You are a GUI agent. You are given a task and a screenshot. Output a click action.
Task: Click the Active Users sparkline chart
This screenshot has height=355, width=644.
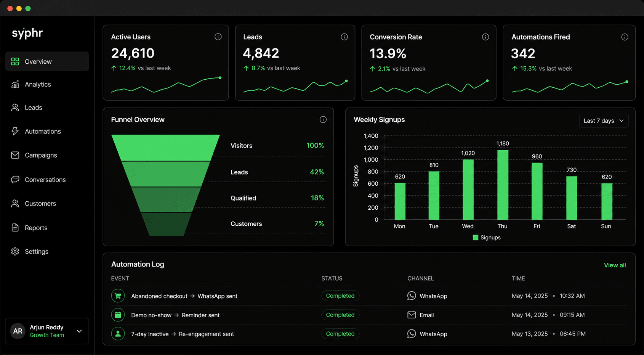click(166, 85)
